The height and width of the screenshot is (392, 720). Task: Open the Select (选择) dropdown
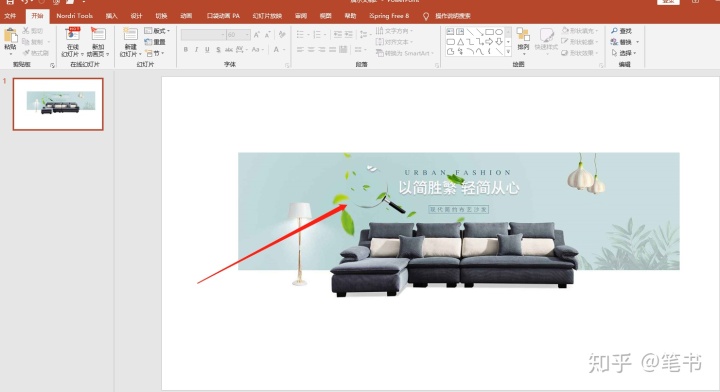point(624,53)
